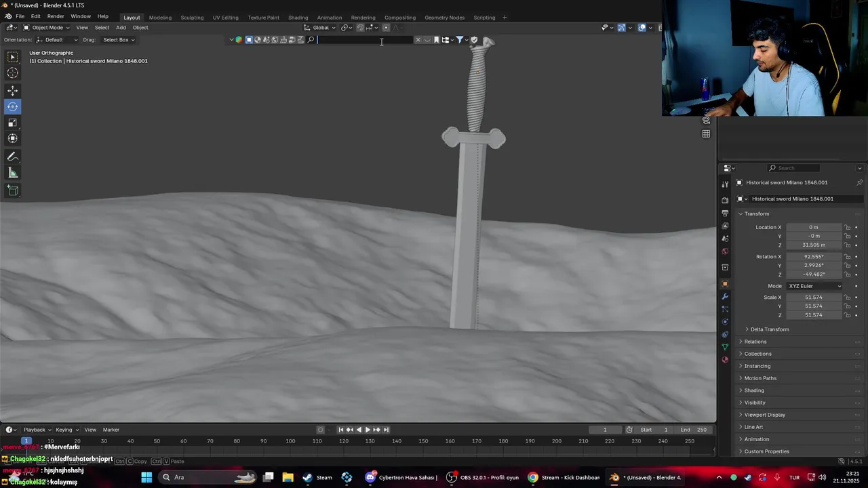The width and height of the screenshot is (868, 488).
Task: Open the Scene properties tab
Action: click(x=725, y=239)
